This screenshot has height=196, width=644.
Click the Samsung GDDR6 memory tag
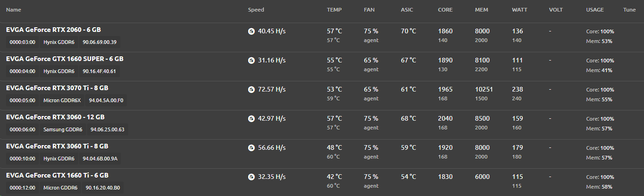point(63,129)
